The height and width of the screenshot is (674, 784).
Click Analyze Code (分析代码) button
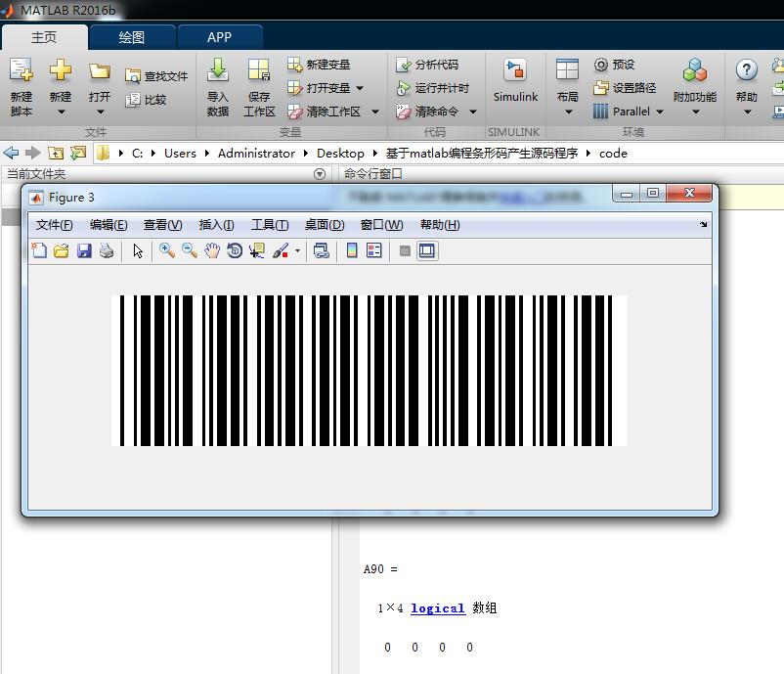coord(426,64)
